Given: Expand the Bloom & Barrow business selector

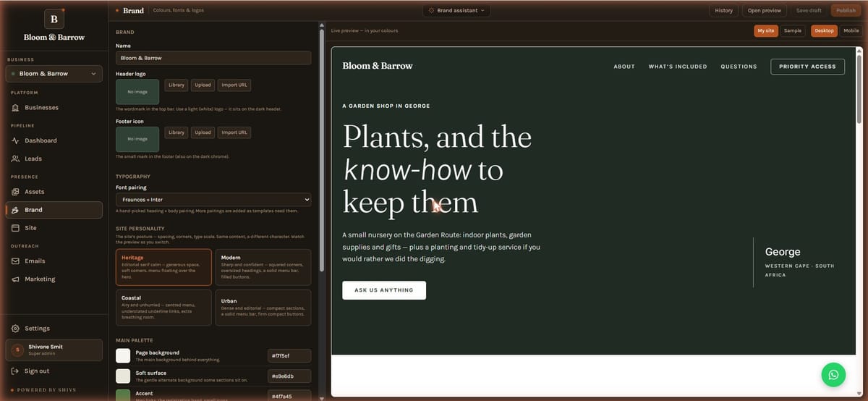Looking at the screenshot, I should (54, 74).
